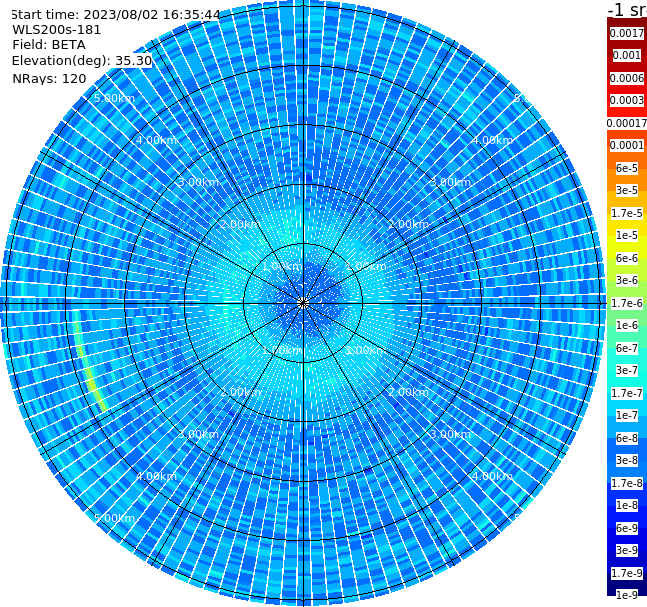Click the 0.001 colorbar value
This screenshot has width=647, height=607.
pyautogui.click(x=627, y=55)
